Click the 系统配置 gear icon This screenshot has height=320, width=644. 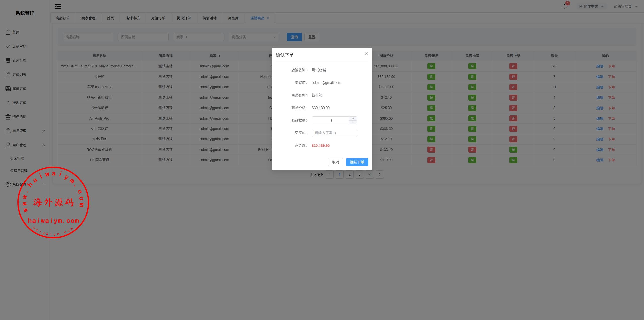pos(8,184)
